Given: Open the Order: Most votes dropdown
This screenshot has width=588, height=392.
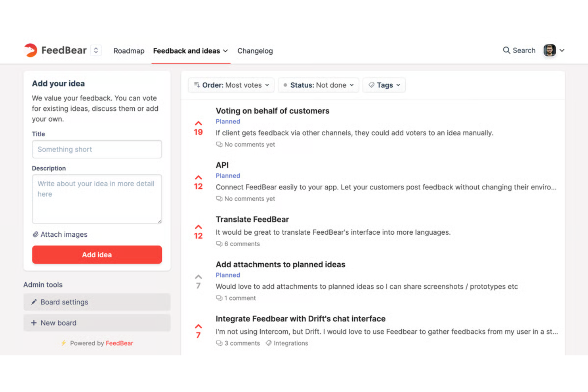Looking at the screenshot, I should (231, 85).
